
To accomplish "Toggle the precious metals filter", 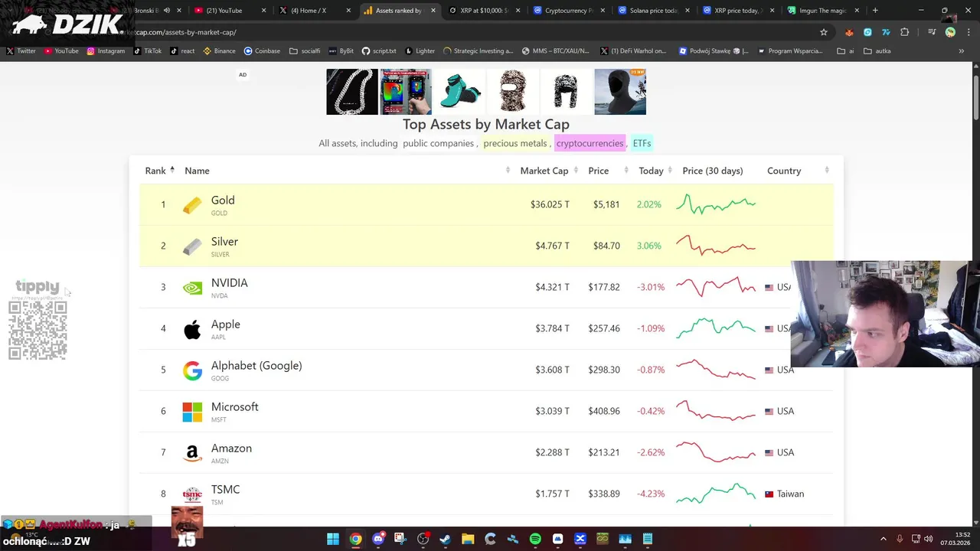I will coord(515,143).
